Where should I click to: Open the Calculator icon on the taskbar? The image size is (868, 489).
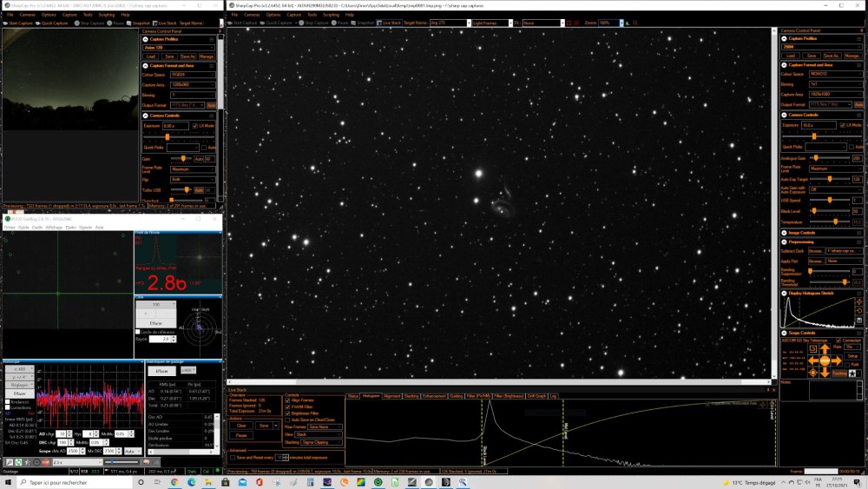tap(310, 482)
